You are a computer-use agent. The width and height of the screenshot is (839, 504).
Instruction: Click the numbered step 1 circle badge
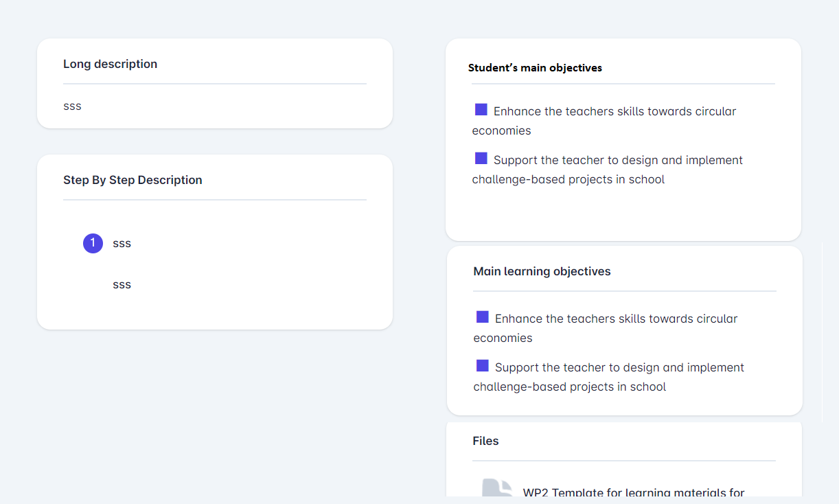point(93,243)
